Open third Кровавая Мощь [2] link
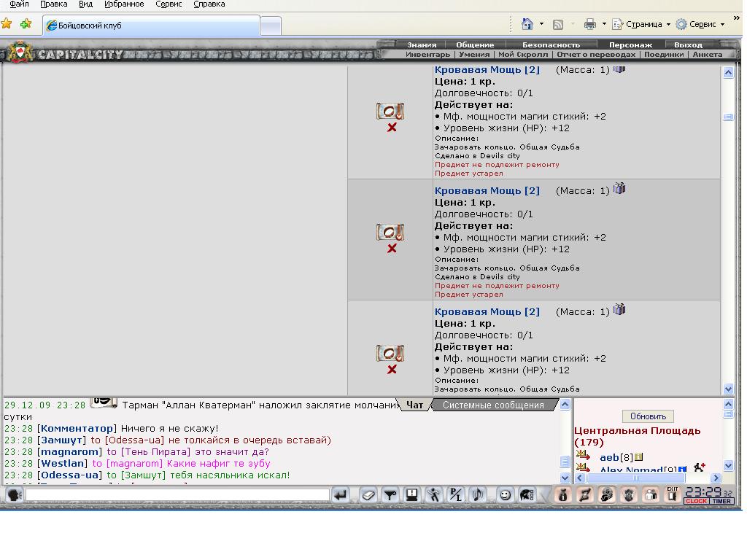 pyautogui.click(x=487, y=311)
